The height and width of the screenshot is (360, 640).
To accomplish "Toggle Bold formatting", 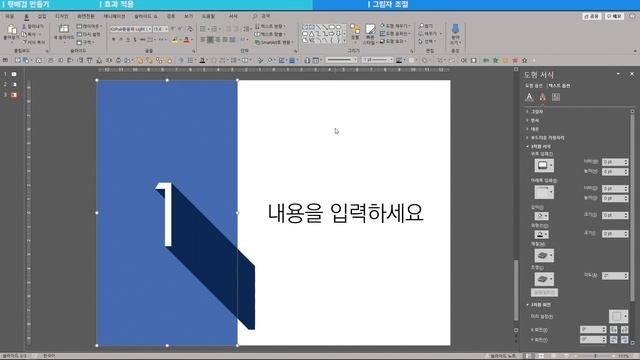I will point(113,40).
